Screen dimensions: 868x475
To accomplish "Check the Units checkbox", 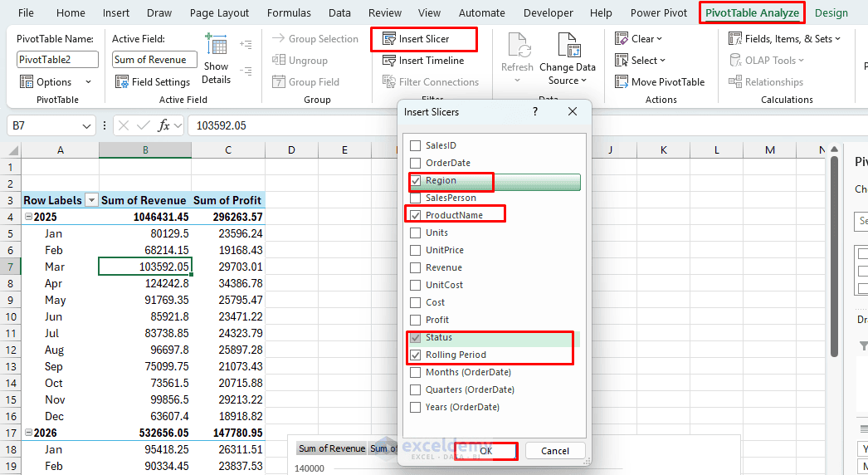I will click(x=415, y=233).
